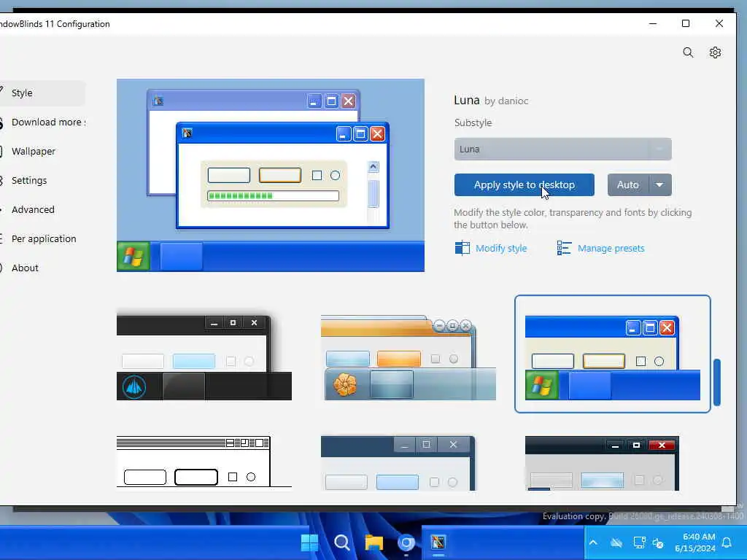Click WindowBlinds app icon on taskbar
This screenshot has width=747, height=560.
(x=438, y=542)
